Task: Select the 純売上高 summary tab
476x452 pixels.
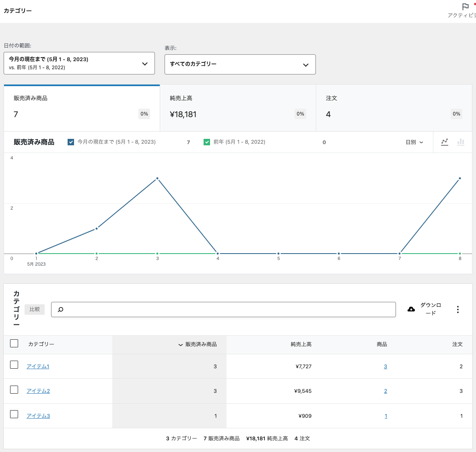Action: [x=238, y=108]
